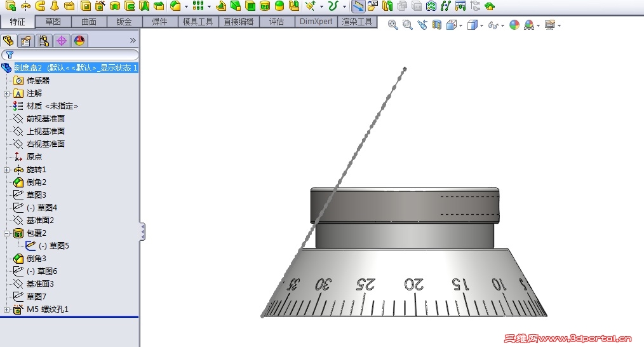Screen dimensions: 644x347
Task: Switch to the 钣金 tab
Action: [124, 22]
